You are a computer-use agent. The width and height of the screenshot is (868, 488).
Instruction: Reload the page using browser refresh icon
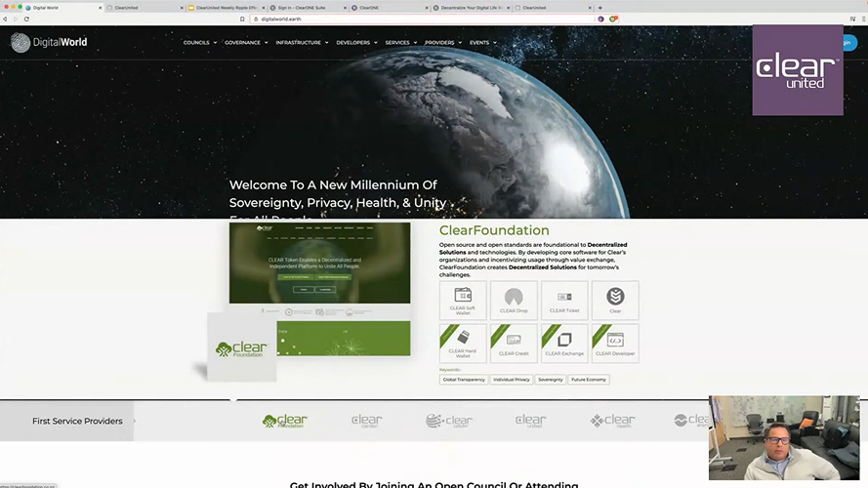point(26,19)
